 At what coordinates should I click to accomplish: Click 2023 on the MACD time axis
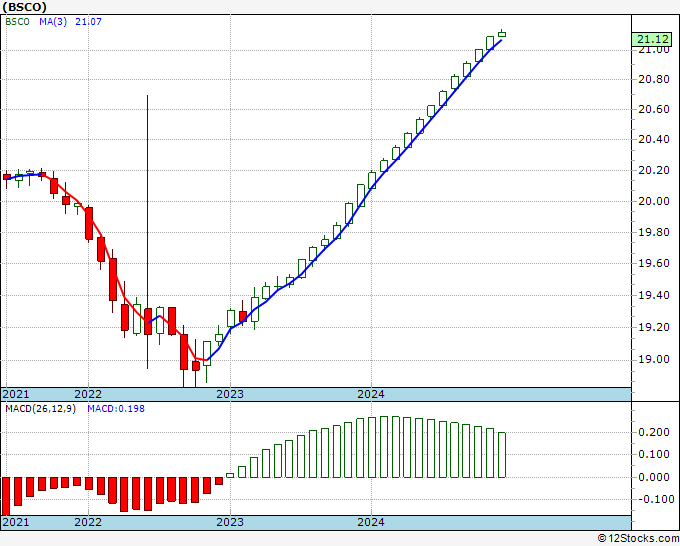230,522
